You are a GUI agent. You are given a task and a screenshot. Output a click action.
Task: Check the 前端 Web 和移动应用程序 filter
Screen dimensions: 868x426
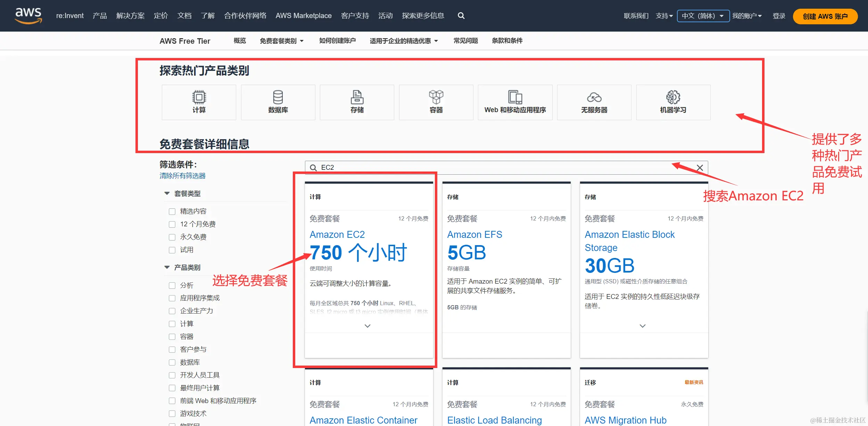pyautogui.click(x=172, y=401)
